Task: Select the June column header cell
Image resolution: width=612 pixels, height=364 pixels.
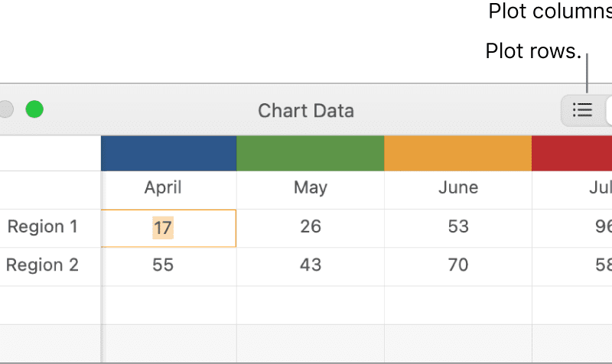Action: click(457, 190)
